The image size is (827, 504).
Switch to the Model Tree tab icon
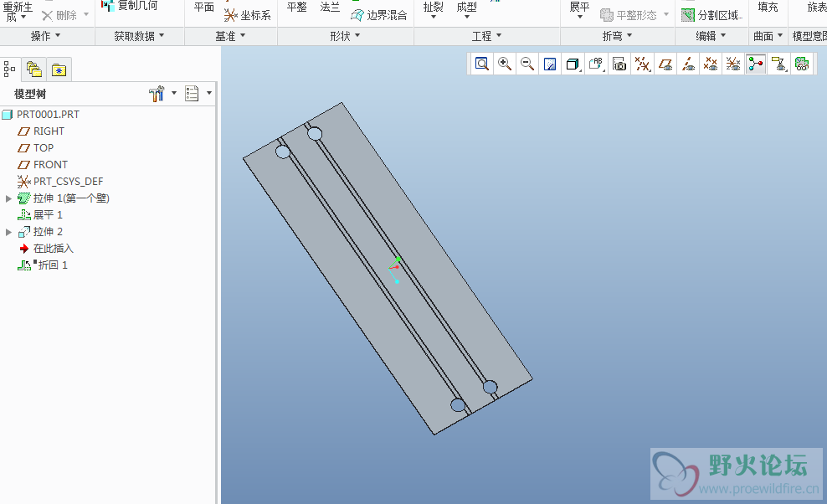[10, 69]
